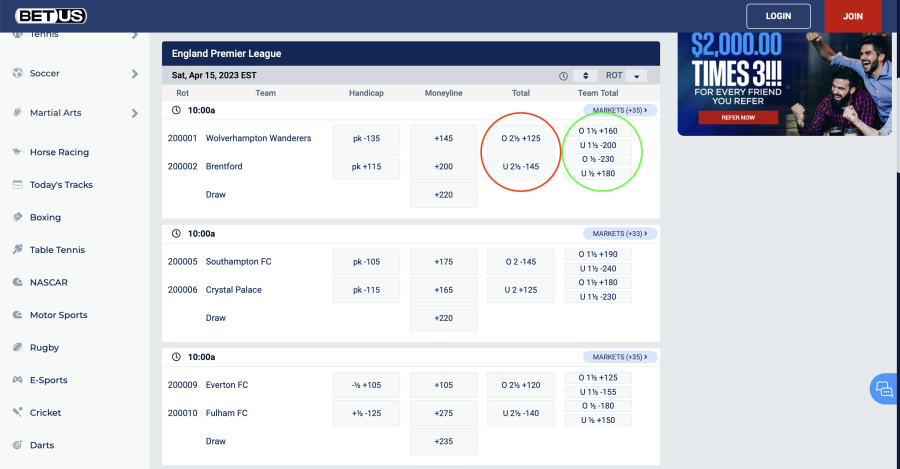Select team total O ½ -230

click(598, 159)
